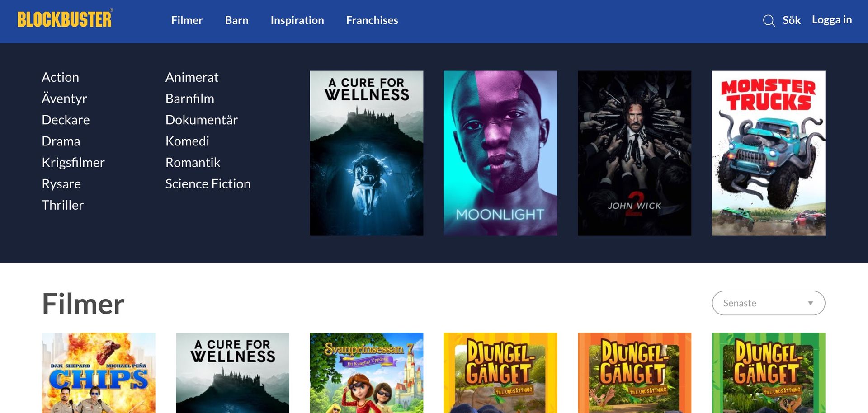Select the Romantik genre

pyautogui.click(x=193, y=162)
